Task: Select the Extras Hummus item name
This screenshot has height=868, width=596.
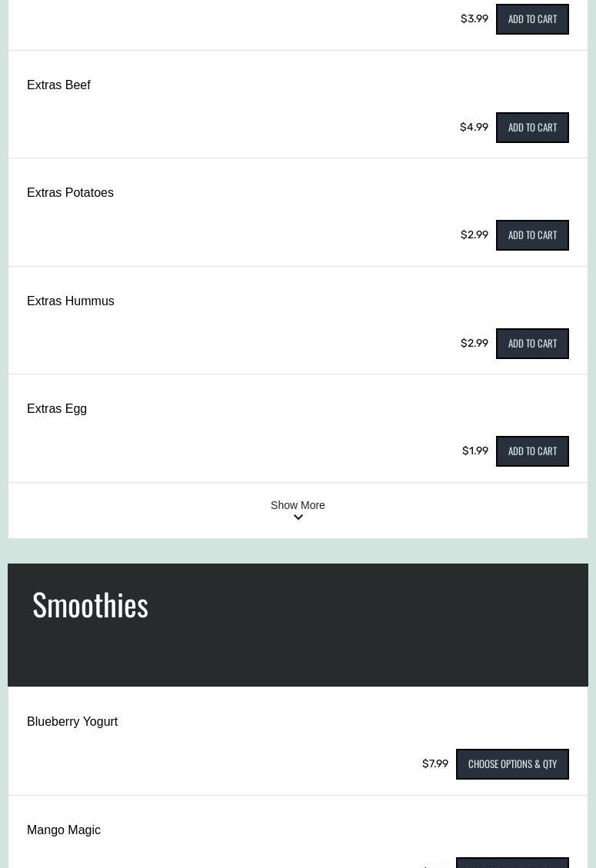Action: click(70, 301)
